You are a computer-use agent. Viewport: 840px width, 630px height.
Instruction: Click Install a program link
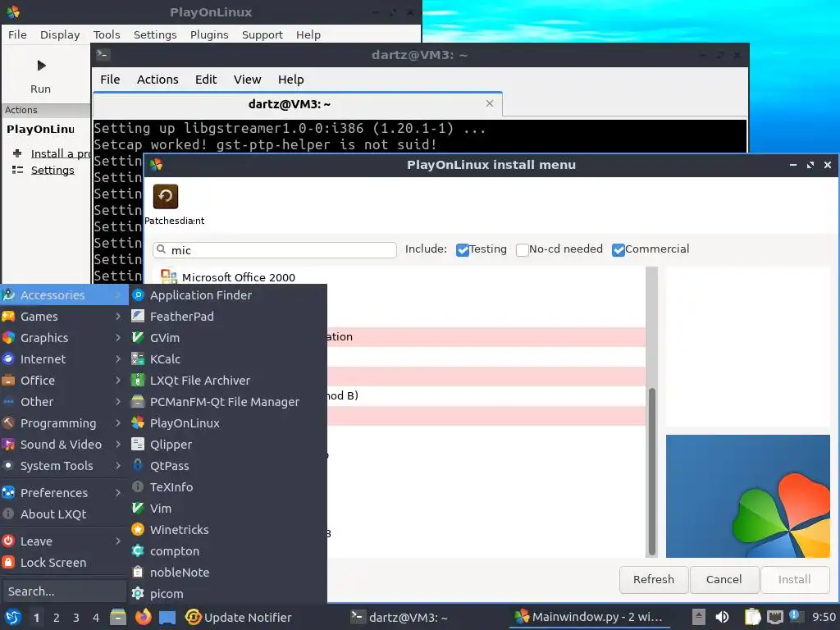tap(61, 153)
